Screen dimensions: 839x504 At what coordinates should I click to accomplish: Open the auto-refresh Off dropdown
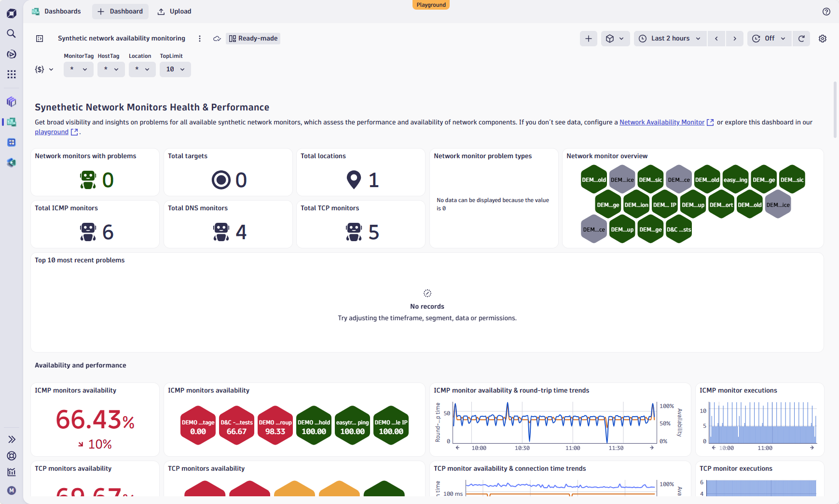point(769,38)
